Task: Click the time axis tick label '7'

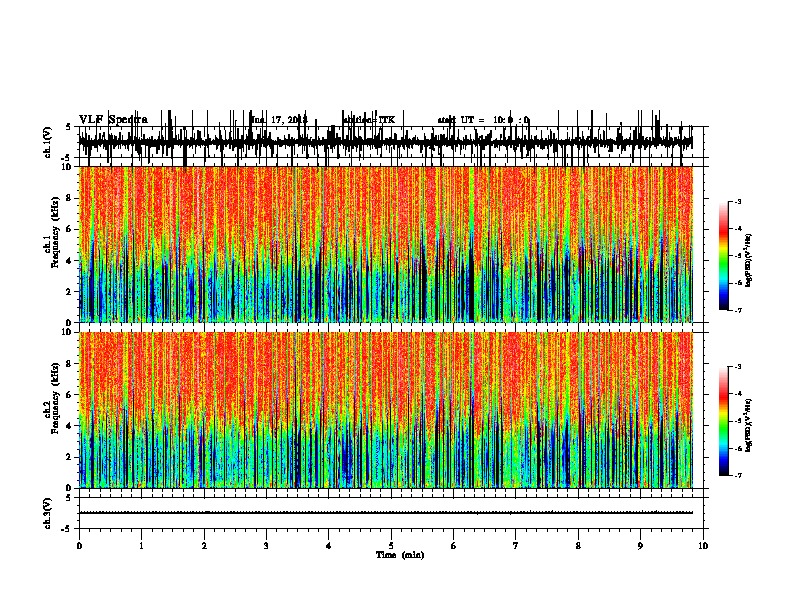Action: (x=516, y=546)
